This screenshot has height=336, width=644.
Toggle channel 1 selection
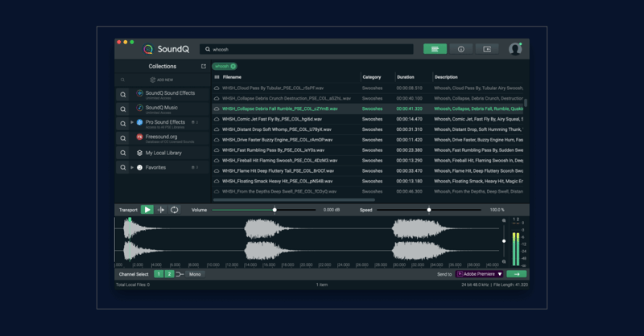(159, 274)
